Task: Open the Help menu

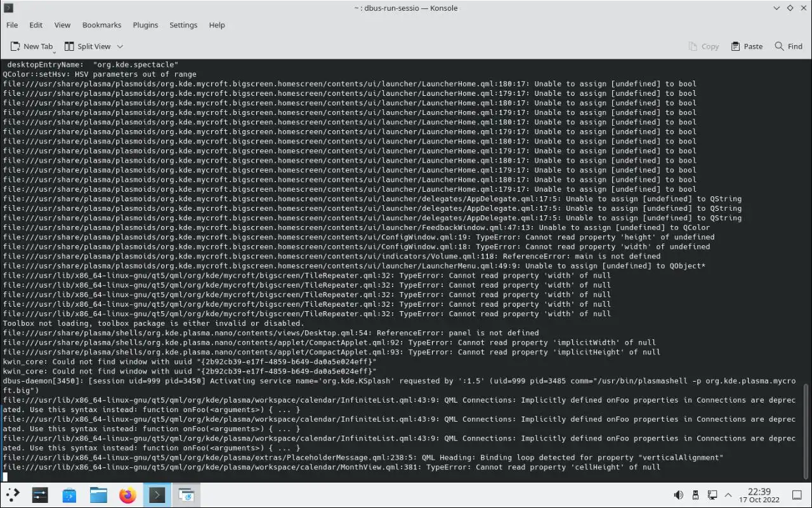Action: 217,25
